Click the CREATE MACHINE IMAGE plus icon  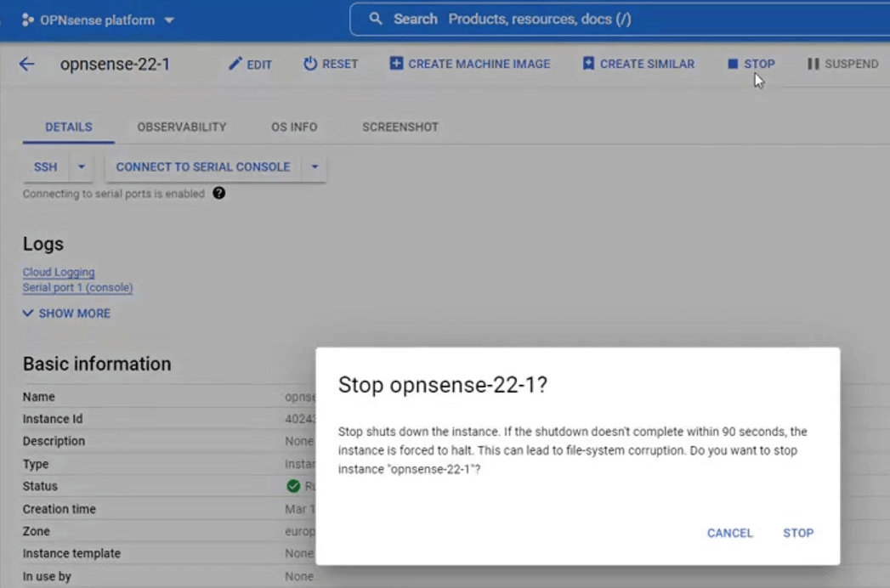pyautogui.click(x=396, y=63)
